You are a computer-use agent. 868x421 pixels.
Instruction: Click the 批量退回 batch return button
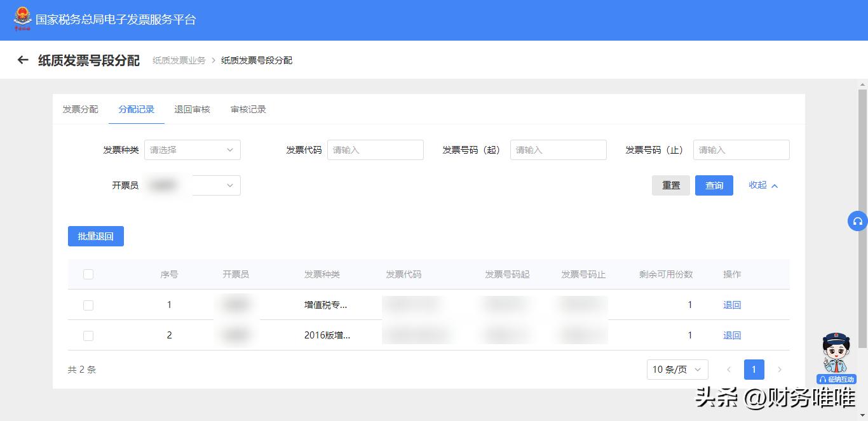(95, 236)
